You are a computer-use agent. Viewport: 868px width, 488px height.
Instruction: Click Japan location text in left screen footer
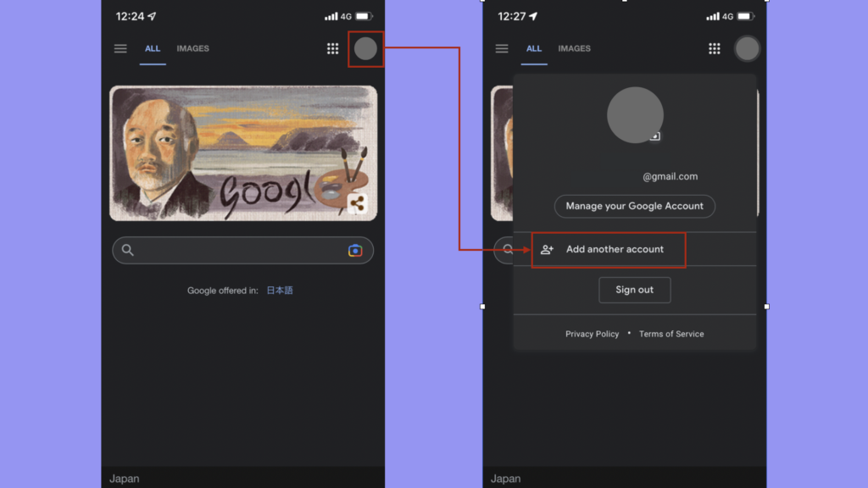point(124,479)
